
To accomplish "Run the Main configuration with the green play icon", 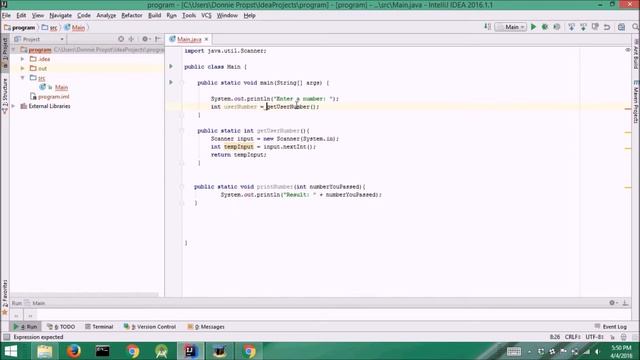I will pyautogui.click(x=533, y=27).
